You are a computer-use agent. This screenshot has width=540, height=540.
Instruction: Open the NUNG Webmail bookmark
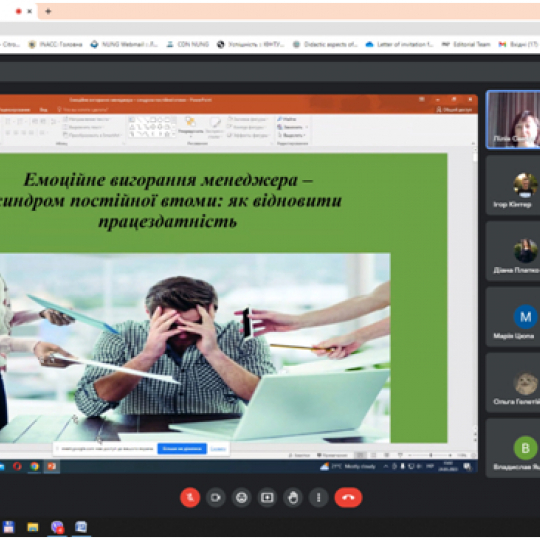click(x=124, y=44)
